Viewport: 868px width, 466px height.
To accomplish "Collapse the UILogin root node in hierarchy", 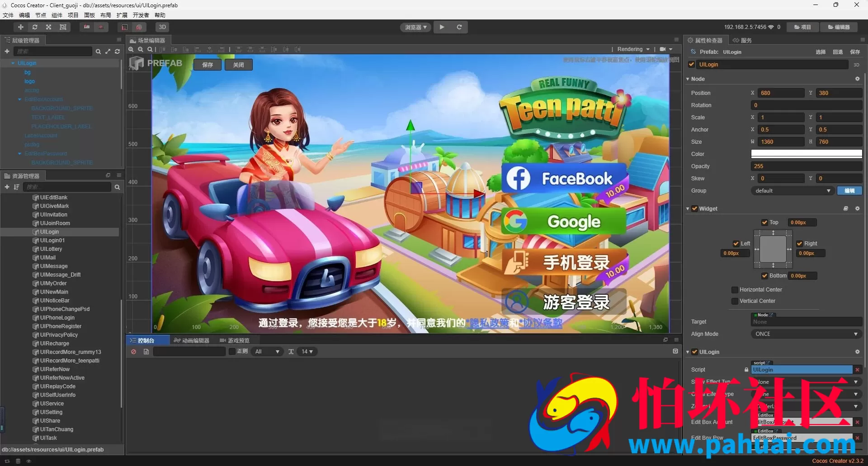I will pos(13,63).
